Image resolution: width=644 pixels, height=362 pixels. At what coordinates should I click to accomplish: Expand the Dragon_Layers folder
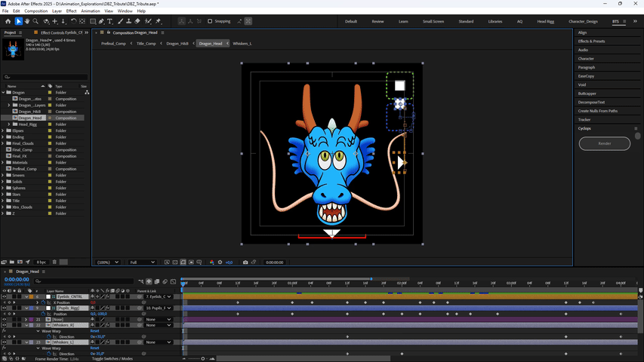[x=8, y=105]
